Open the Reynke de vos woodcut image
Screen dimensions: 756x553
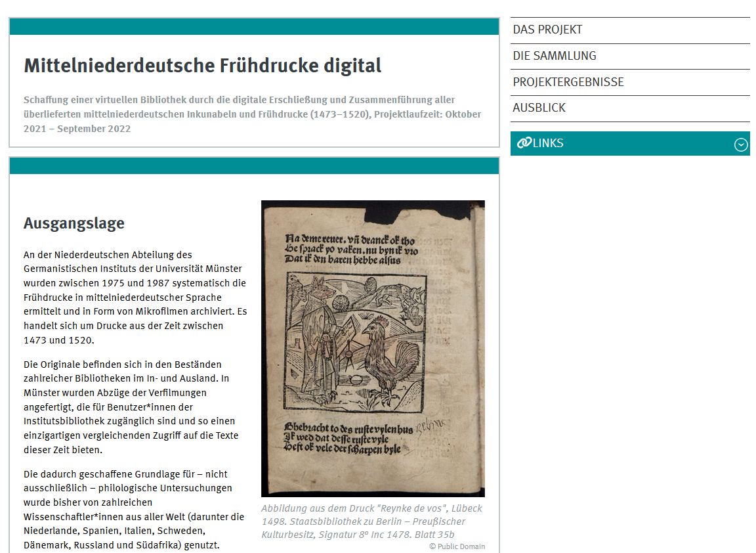click(373, 348)
